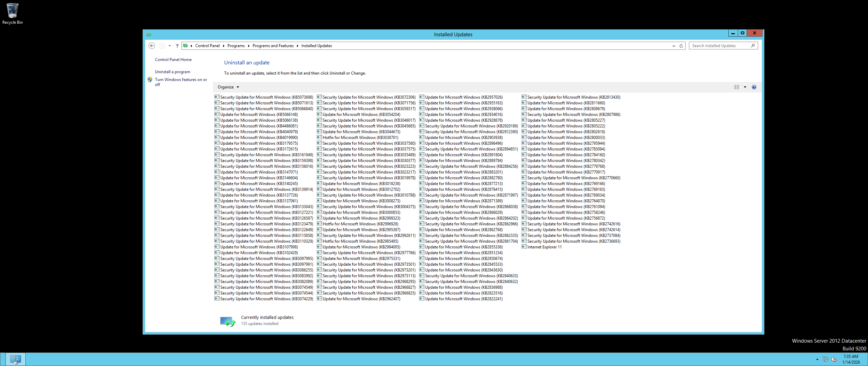
Task: Click the Up one level arrow
Action: tap(177, 46)
